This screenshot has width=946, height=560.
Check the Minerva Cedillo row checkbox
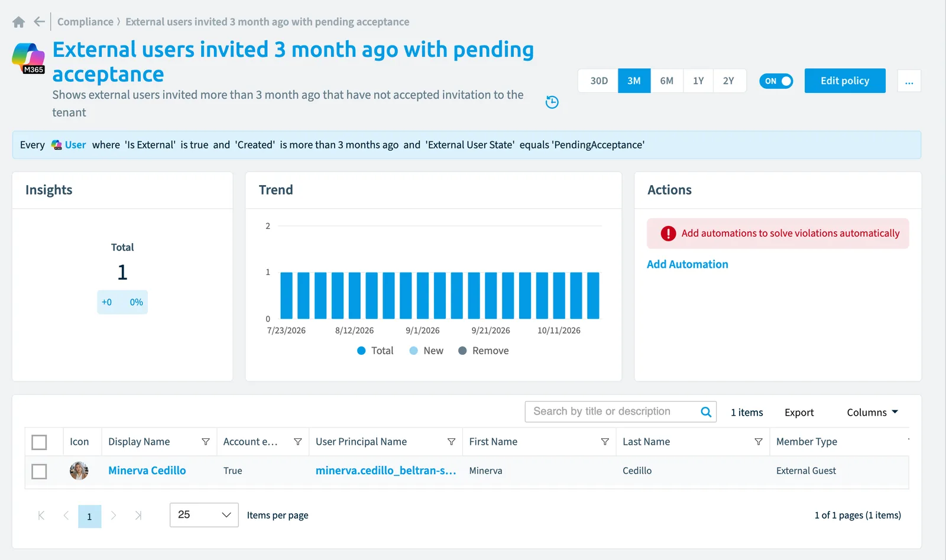(39, 471)
